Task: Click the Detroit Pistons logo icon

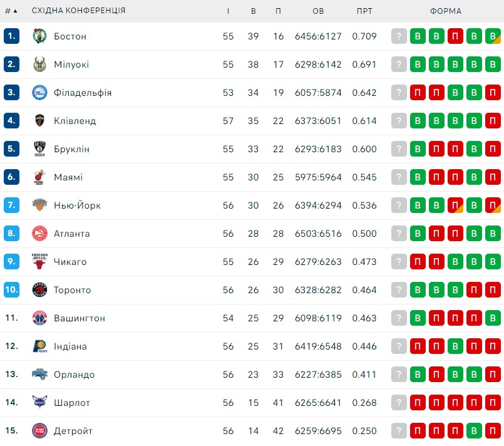Action: (x=39, y=430)
